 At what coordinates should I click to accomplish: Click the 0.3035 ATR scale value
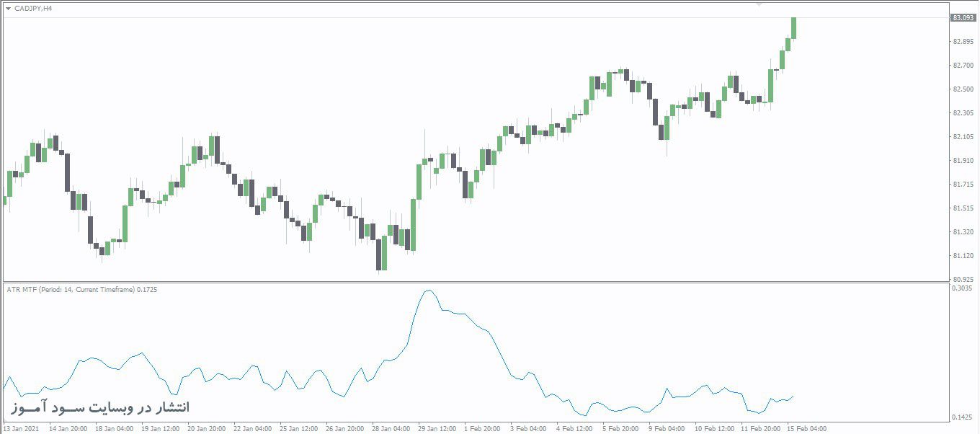tap(963, 288)
